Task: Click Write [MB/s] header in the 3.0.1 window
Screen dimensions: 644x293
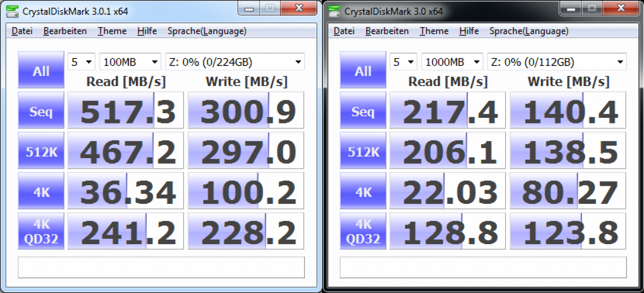Action: (247, 82)
